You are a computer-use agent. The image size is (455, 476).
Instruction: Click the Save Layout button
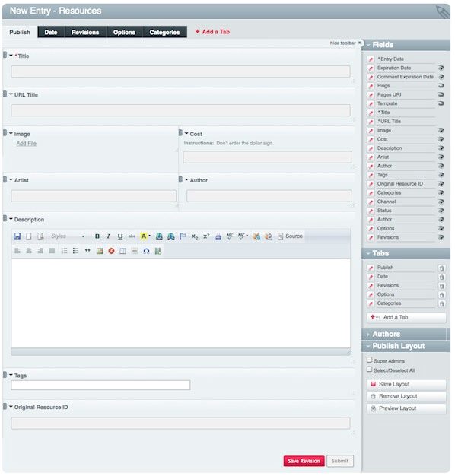(406, 384)
